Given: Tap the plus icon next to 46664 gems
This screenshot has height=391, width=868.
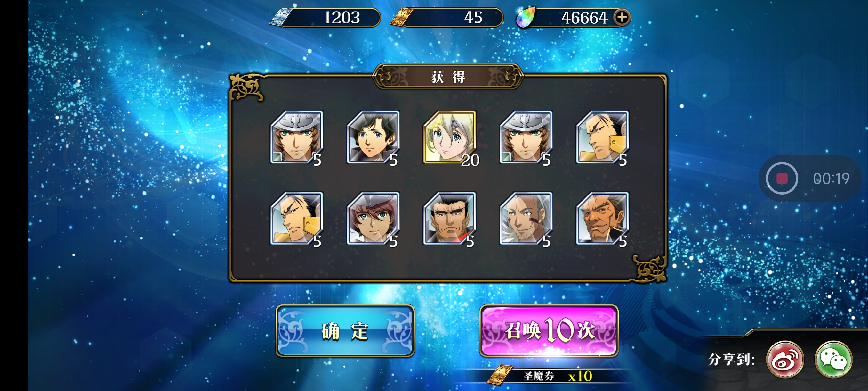Looking at the screenshot, I should click(x=622, y=17).
